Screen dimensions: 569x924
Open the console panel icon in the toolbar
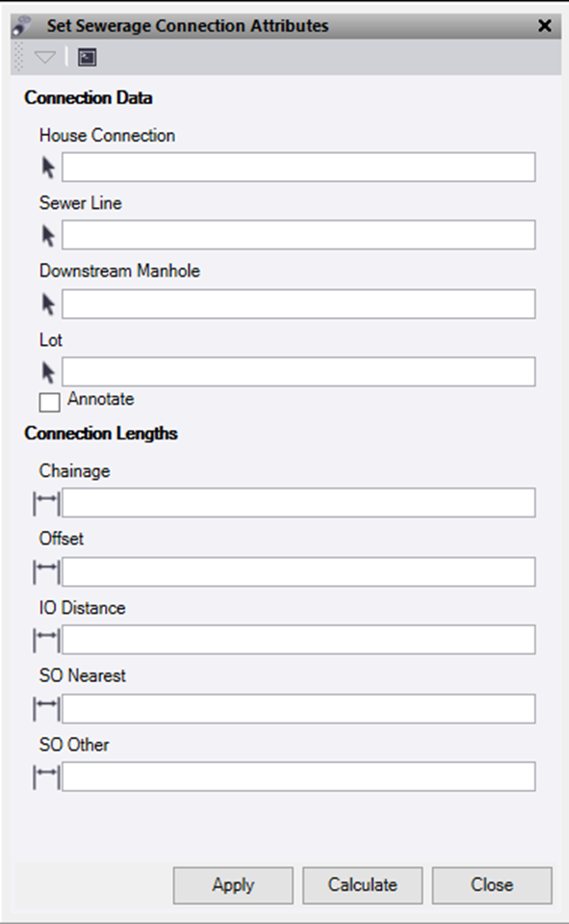coord(88,57)
